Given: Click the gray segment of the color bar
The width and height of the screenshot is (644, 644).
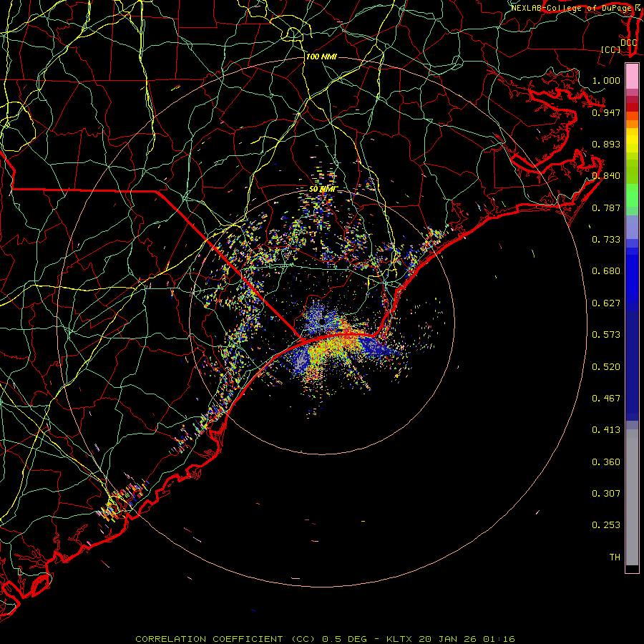Looking at the screenshot, I should [632, 497].
